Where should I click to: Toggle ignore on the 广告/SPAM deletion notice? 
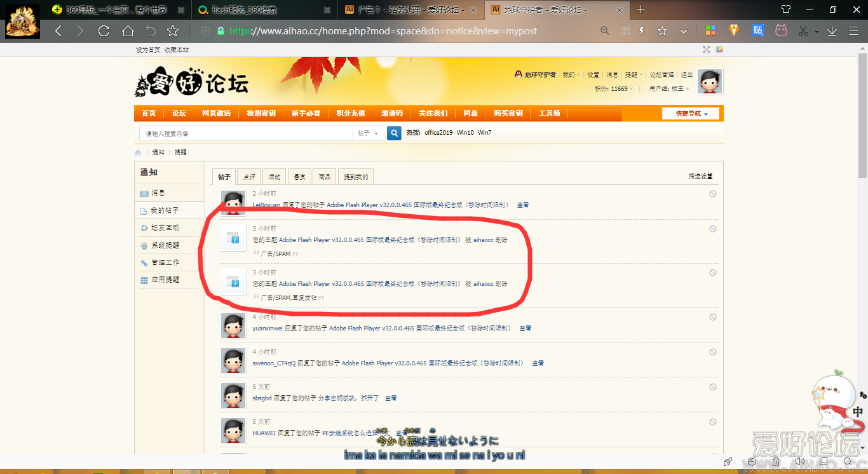click(x=712, y=229)
